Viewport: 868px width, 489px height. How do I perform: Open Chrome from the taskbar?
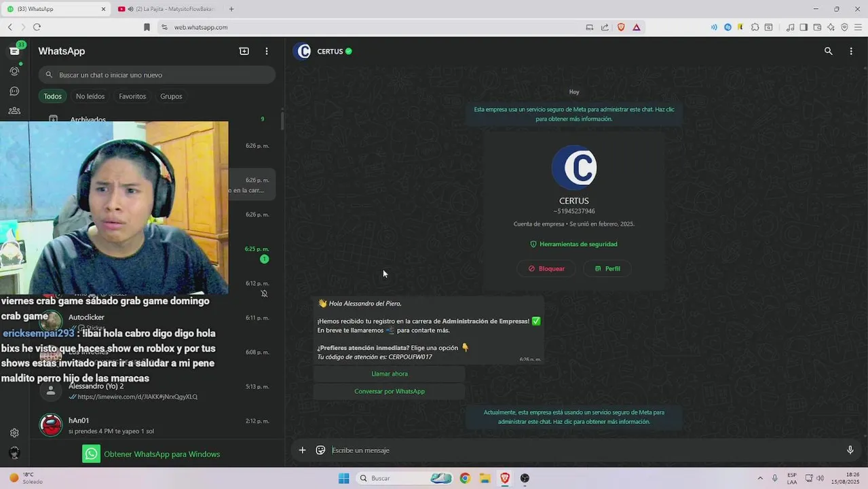click(465, 478)
